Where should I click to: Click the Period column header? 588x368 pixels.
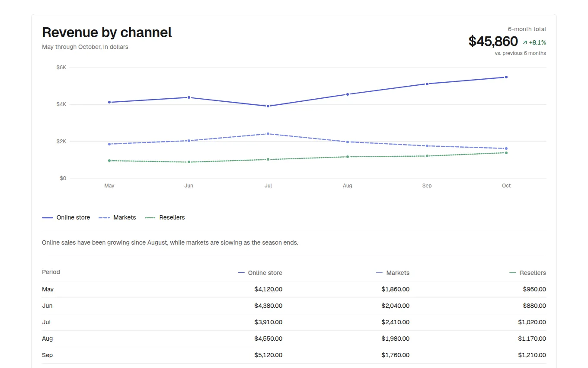tap(51, 272)
